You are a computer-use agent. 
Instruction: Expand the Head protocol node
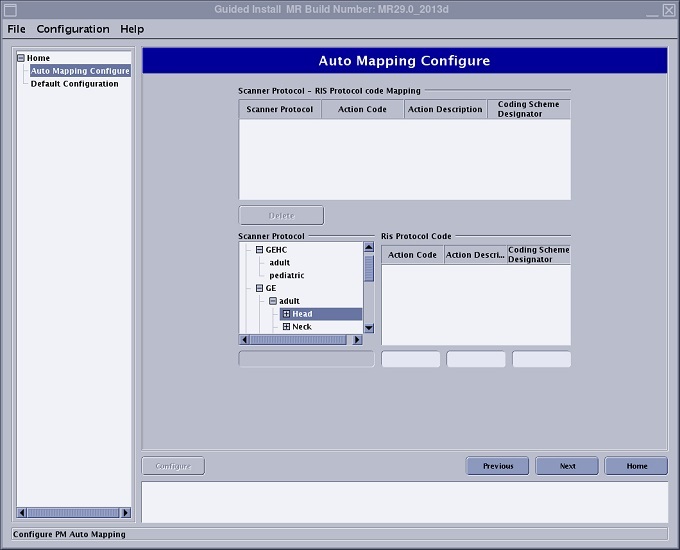point(286,314)
